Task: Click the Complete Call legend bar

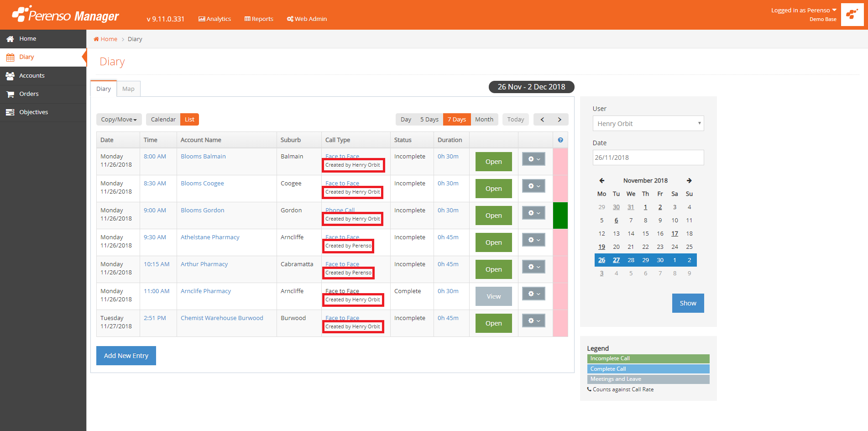Action: [x=648, y=369]
